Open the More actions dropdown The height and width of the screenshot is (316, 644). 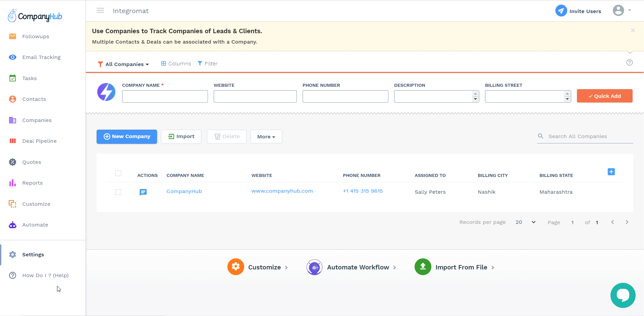click(266, 137)
